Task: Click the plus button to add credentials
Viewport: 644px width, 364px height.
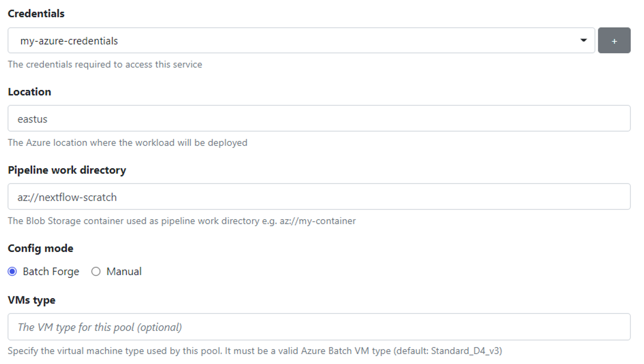Action: (x=614, y=40)
